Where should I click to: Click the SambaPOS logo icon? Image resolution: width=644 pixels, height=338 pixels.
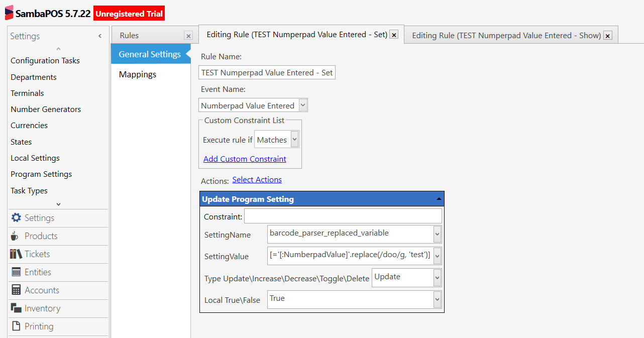pyautogui.click(x=9, y=13)
